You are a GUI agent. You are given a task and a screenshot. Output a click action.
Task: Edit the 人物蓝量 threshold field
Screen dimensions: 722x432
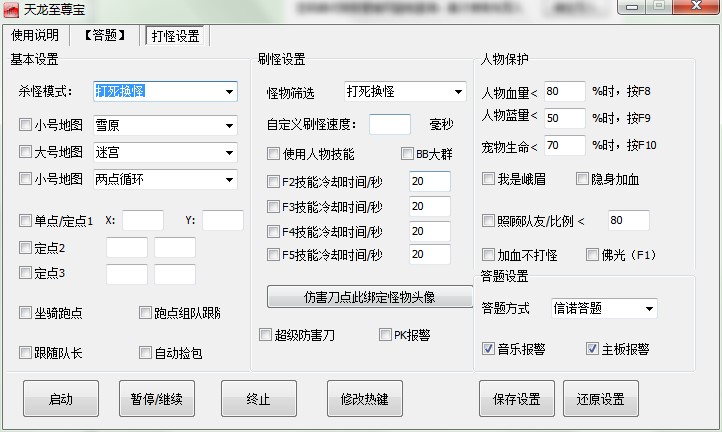click(x=565, y=118)
